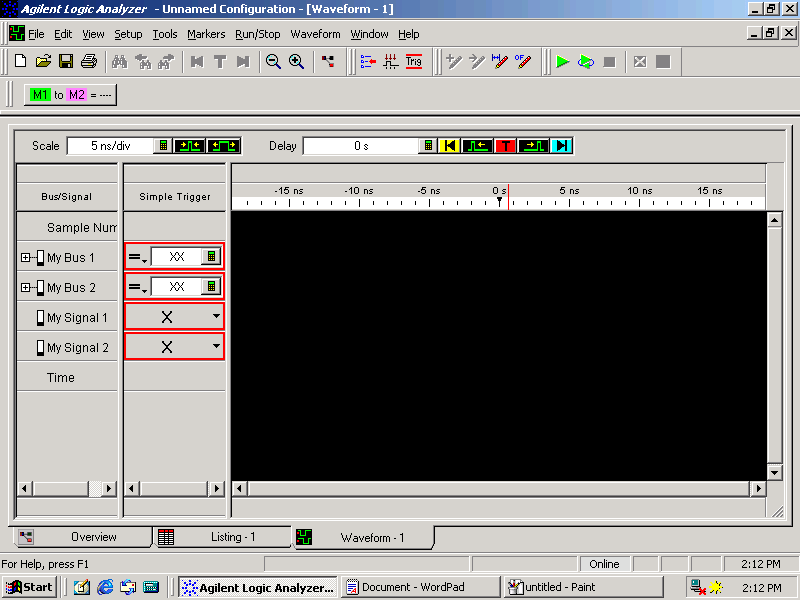The image size is (800, 600).
Task: Switch to the Listing - 1 tab
Action: click(x=222, y=537)
